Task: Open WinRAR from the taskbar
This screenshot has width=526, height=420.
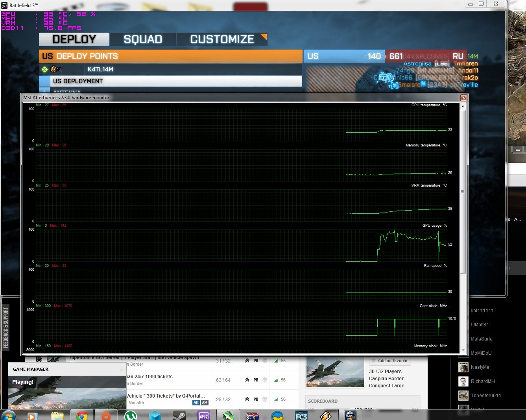Action: tap(253, 415)
